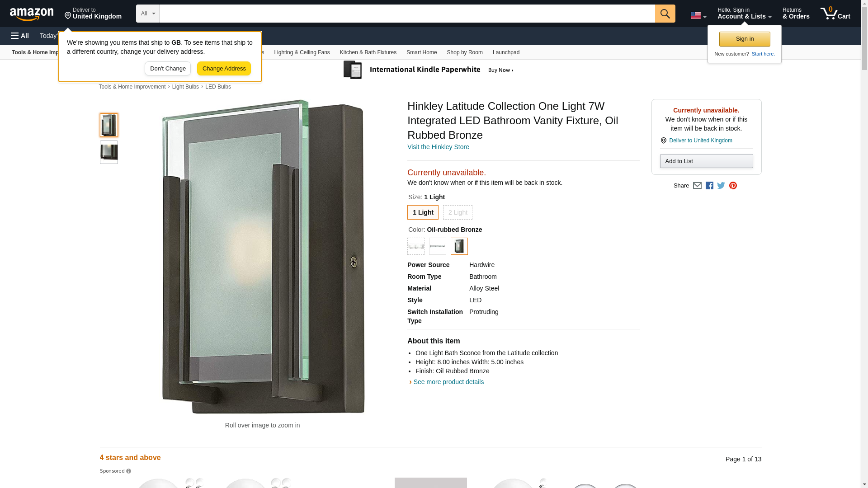Select the second product thumbnail image
This screenshot has width=868, height=488.
109,152
